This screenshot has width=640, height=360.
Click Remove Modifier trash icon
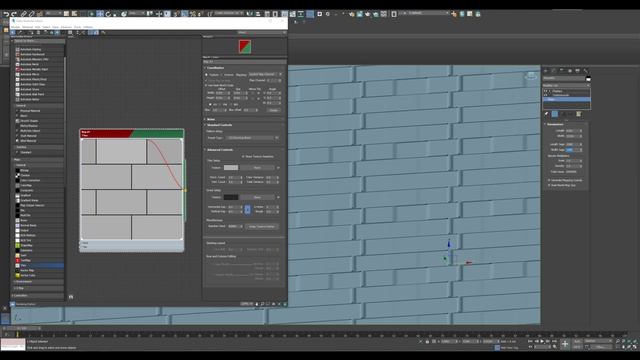[x=570, y=114]
